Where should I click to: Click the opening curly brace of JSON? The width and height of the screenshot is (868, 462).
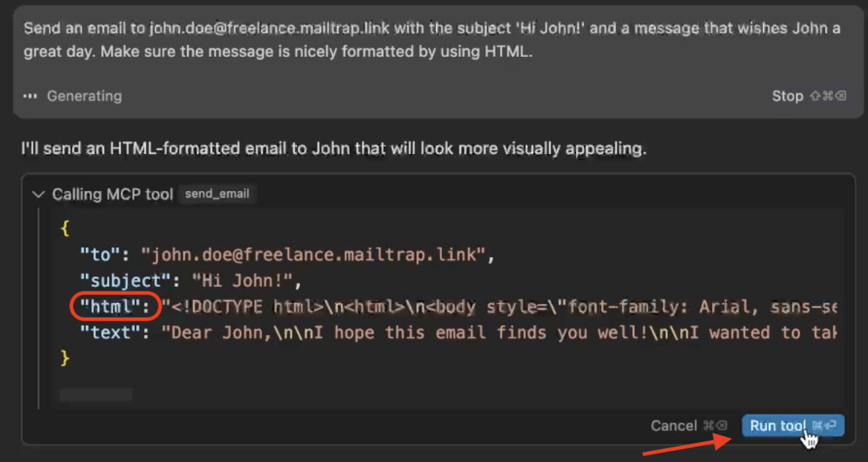65,228
